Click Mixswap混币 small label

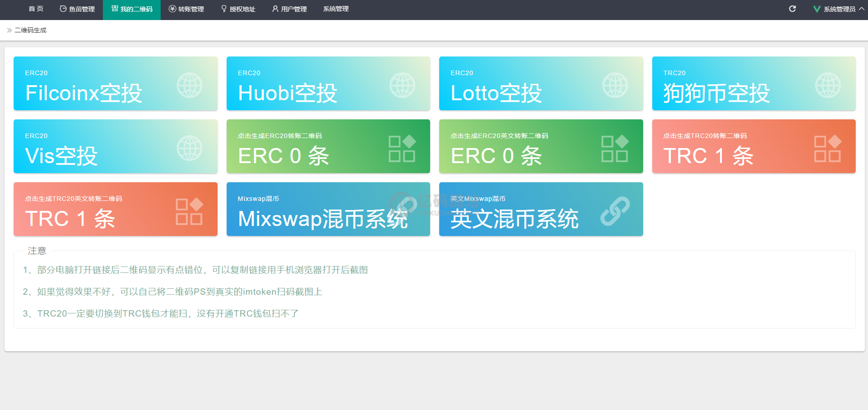pos(259,199)
